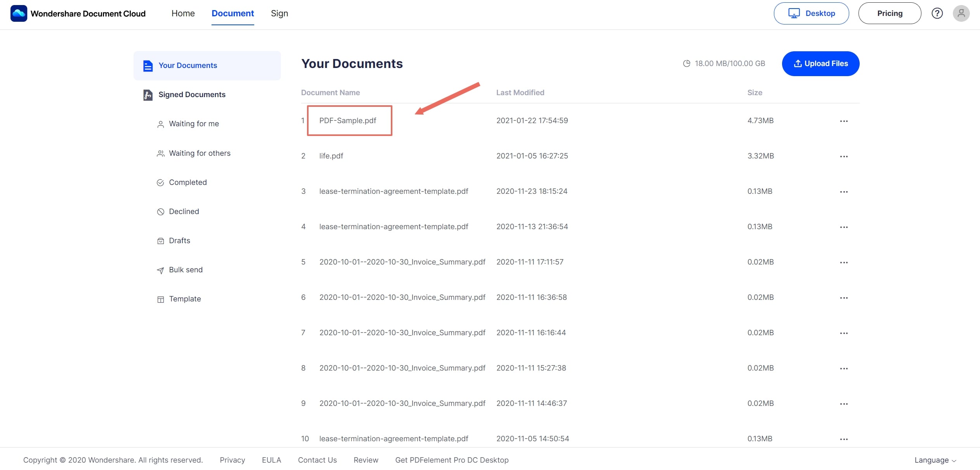
Task: Click the storage usage pie icon
Action: pyautogui.click(x=687, y=63)
